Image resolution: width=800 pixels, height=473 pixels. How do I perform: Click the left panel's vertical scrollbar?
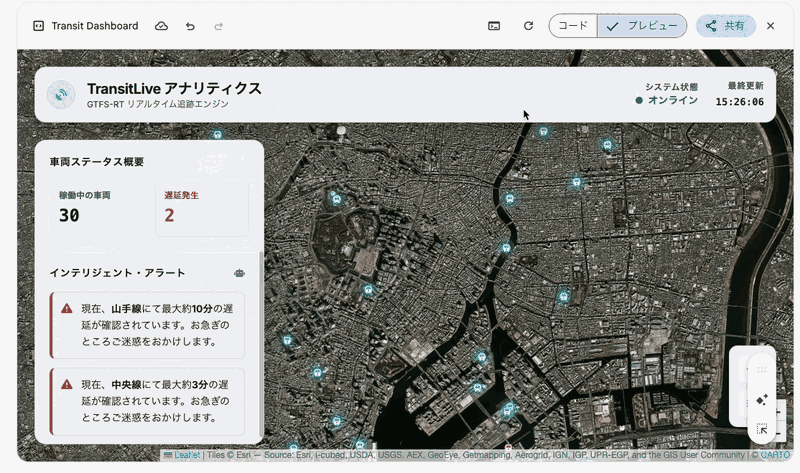(x=262, y=343)
